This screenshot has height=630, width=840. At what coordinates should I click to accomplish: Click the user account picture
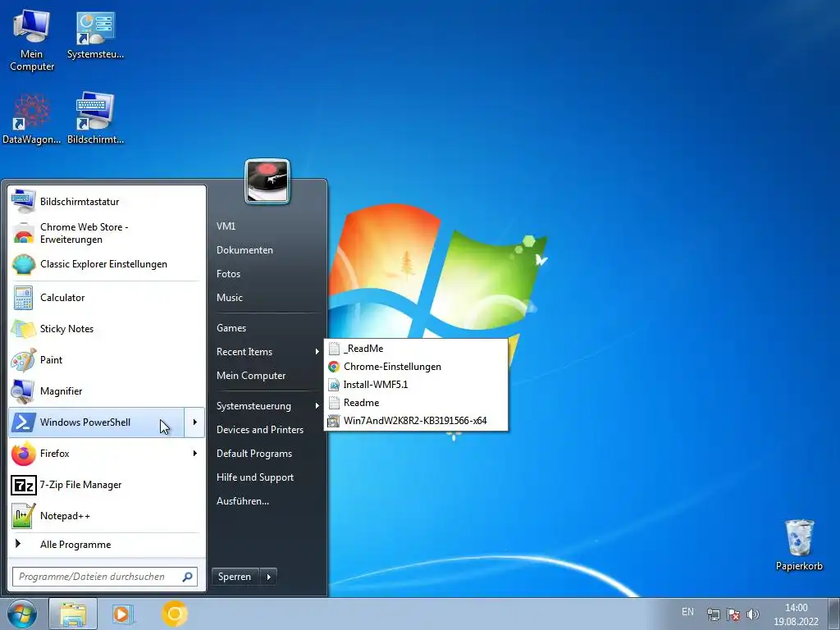tap(267, 181)
